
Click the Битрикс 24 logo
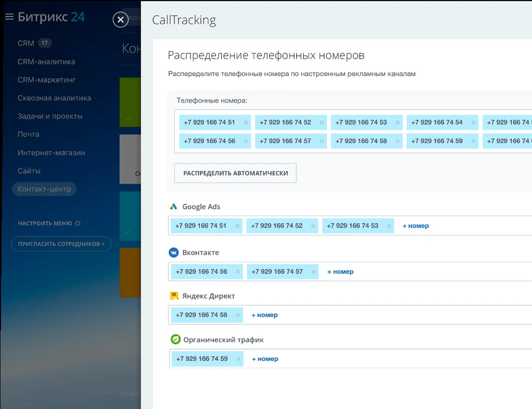(51, 16)
